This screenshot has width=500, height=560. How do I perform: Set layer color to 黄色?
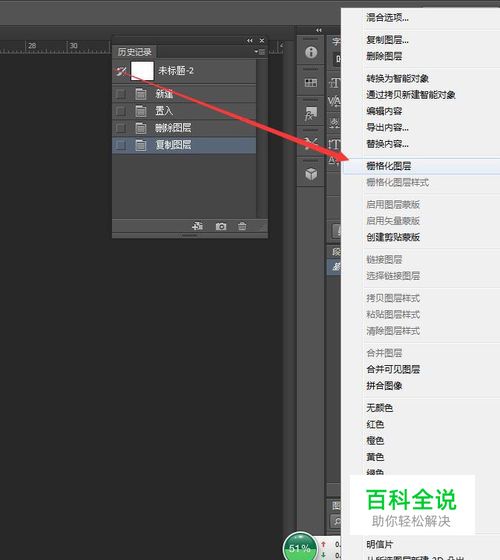coord(375,457)
